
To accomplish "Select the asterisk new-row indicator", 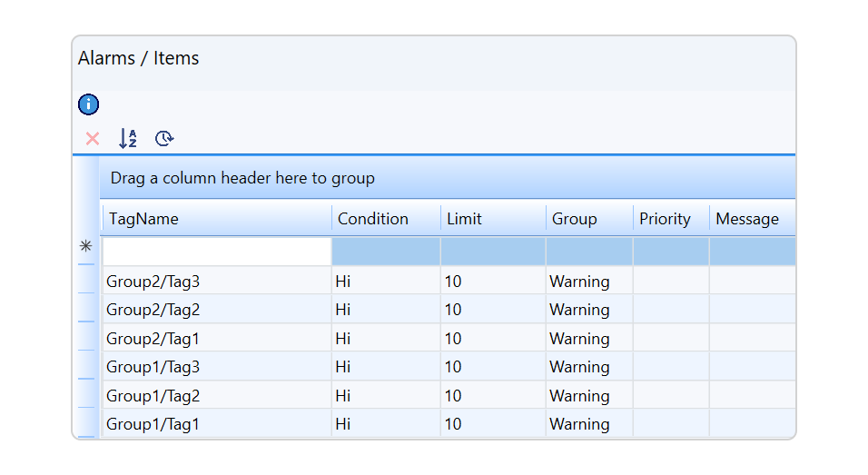I will [x=86, y=246].
